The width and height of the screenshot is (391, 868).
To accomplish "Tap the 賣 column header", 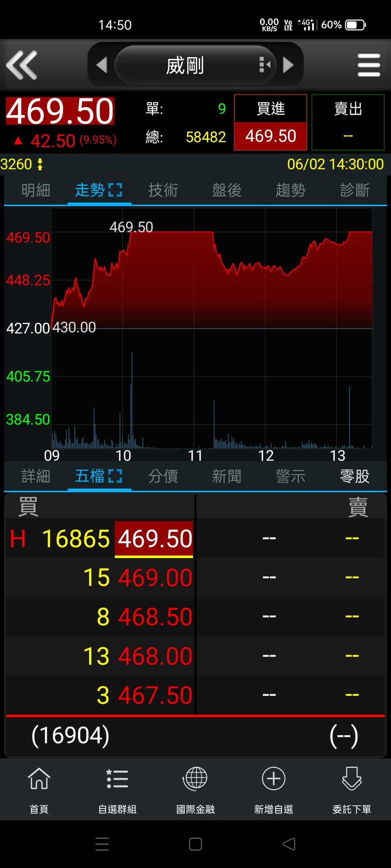I will 358,507.
